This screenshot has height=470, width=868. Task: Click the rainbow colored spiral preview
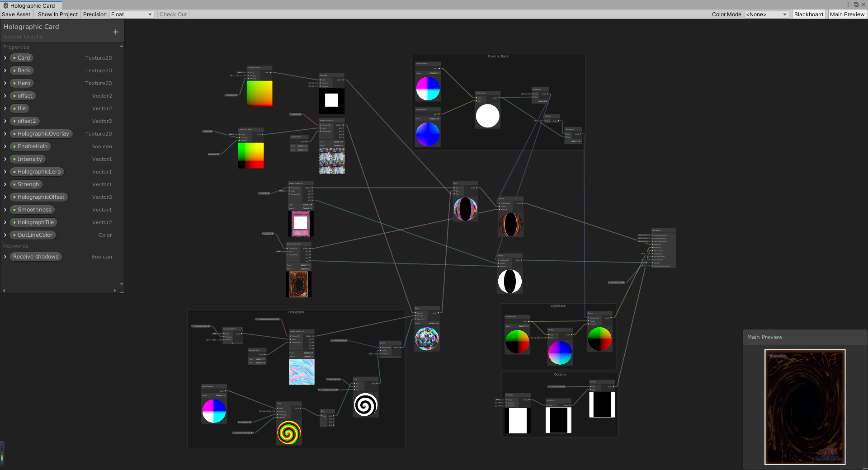[289, 432]
